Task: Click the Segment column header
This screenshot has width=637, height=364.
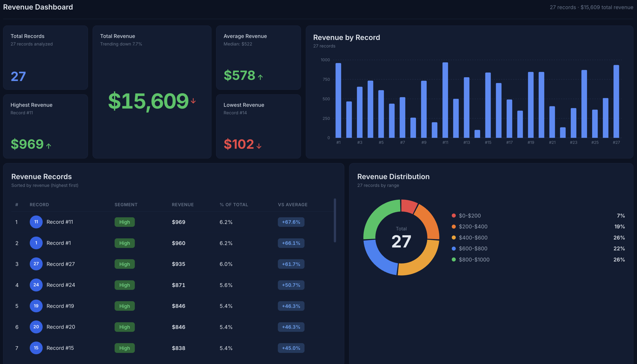Action: 126,205
